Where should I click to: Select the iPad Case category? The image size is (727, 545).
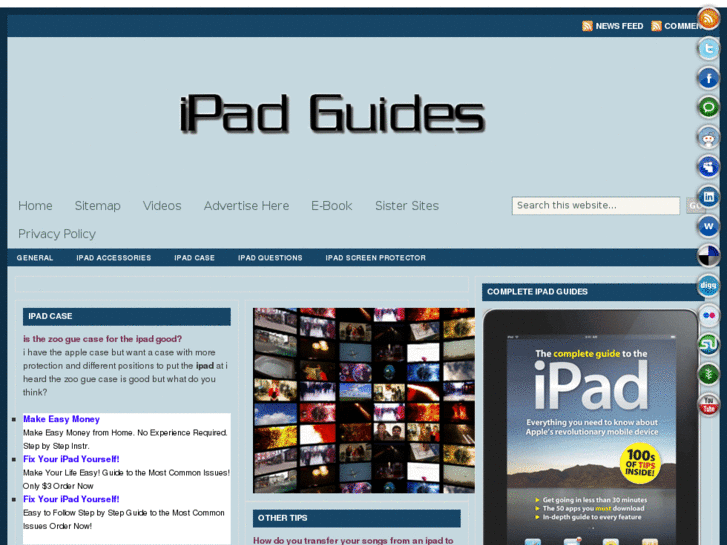pos(194,258)
